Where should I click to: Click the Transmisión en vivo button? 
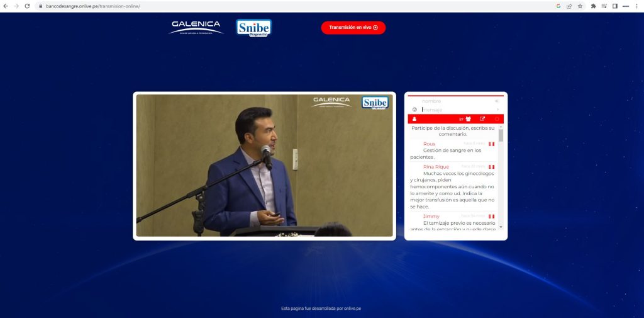pyautogui.click(x=353, y=28)
